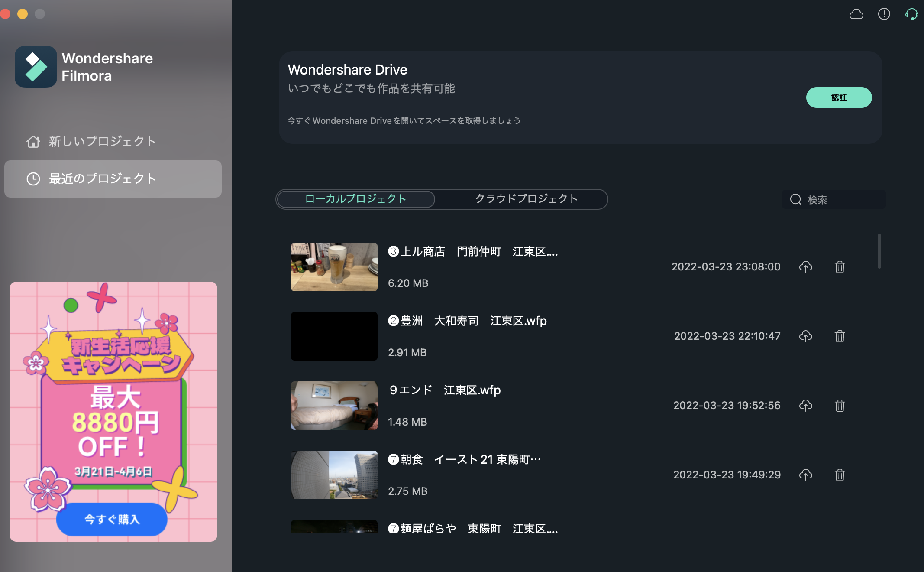Click the 2.91 MB file size
924x572 pixels.
[x=407, y=353]
